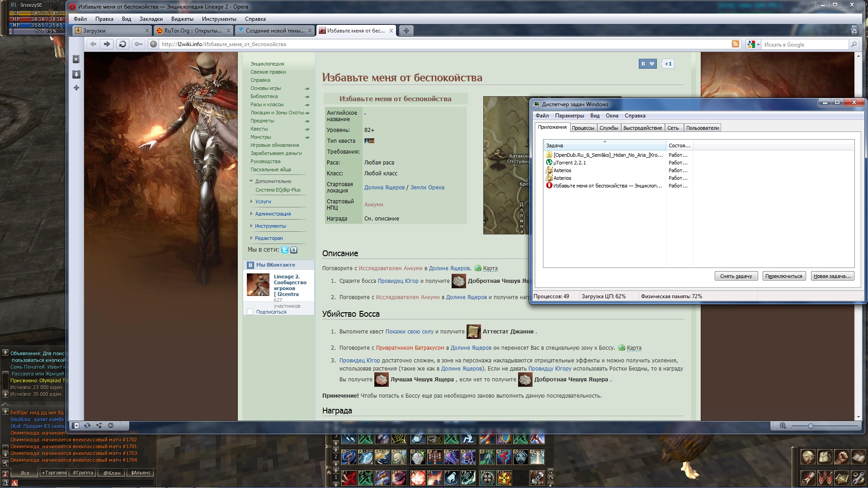Viewport: 868px width, 488px height.
Task: Click the Искать в Google search field
Action: [805, 44]
